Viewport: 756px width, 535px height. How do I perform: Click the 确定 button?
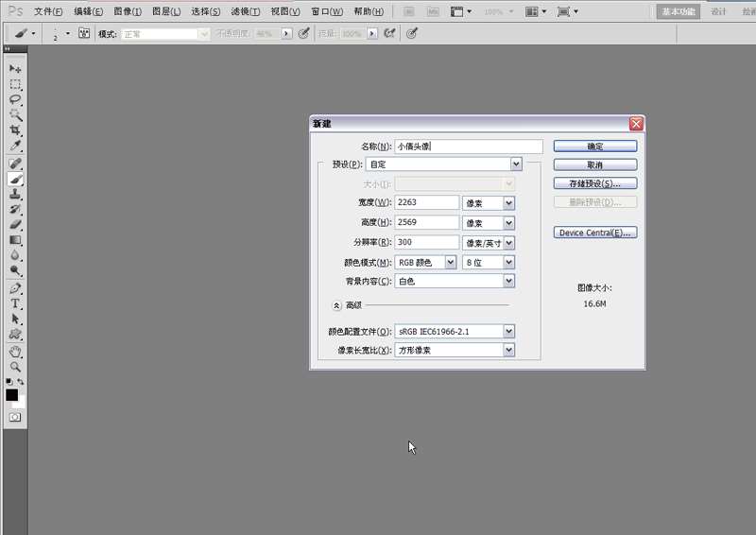coord(595,147)
